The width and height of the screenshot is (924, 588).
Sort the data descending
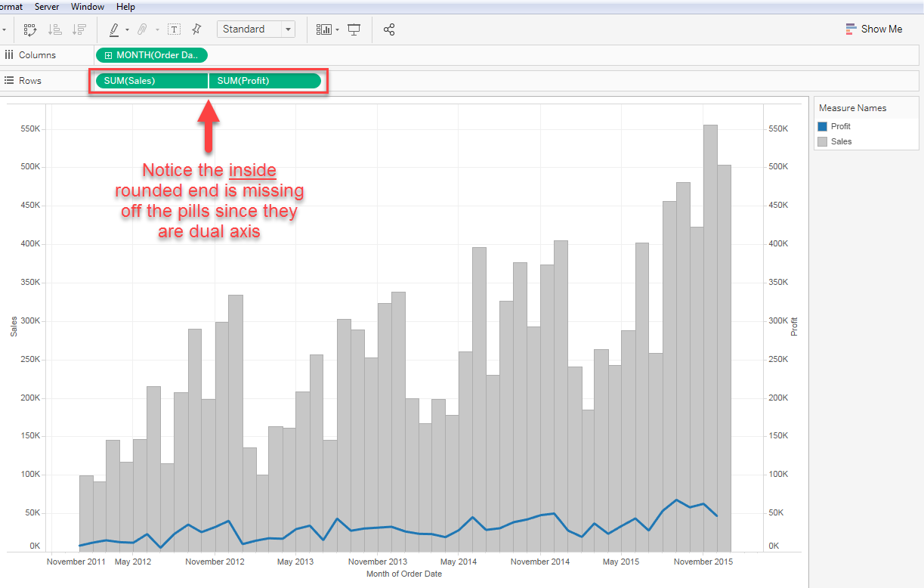point(79,29)
